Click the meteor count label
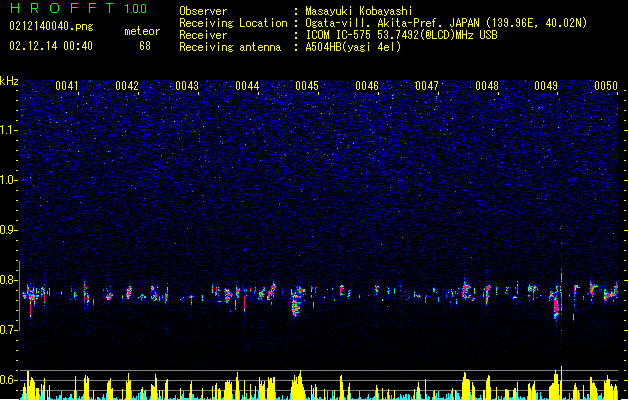629x400 pixels. (x=142, y=31)
